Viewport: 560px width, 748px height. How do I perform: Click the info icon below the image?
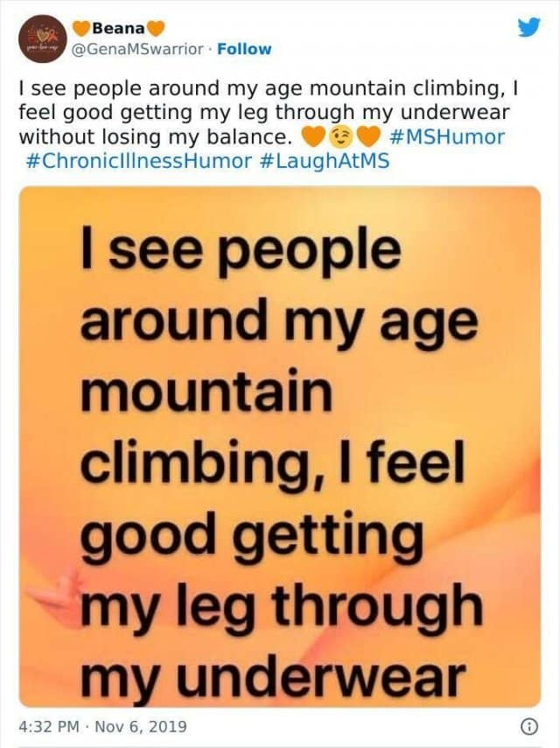pyautogui.click(x=528, y=725)
